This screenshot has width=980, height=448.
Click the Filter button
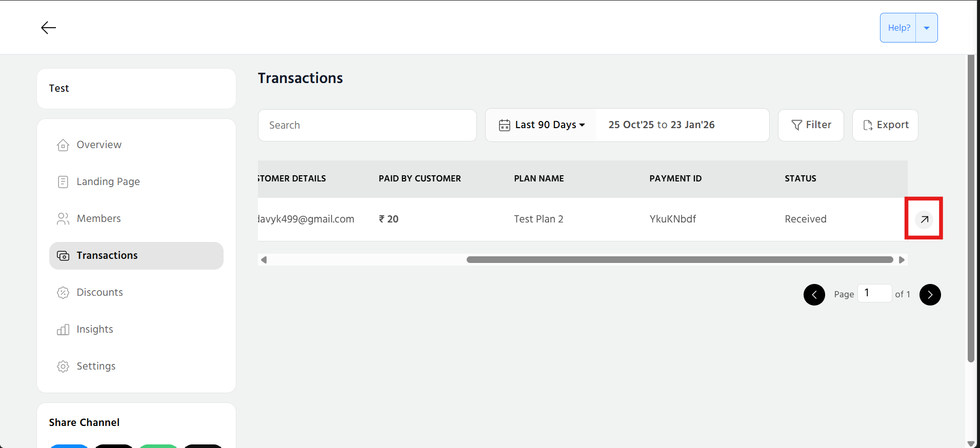(x=811, y=125)
